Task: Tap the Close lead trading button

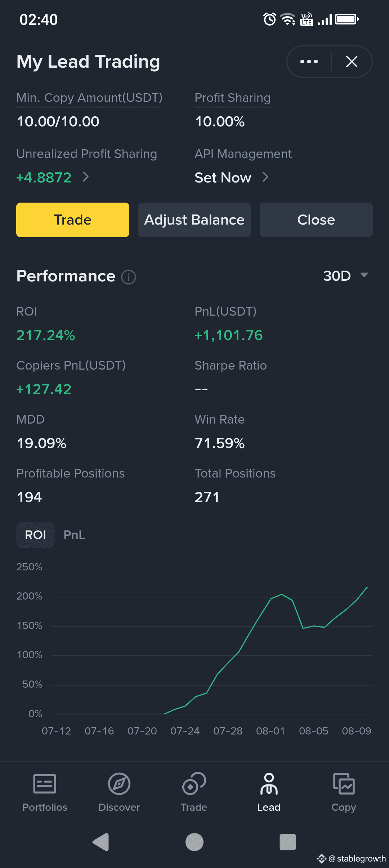Action: tap(316, 220)
